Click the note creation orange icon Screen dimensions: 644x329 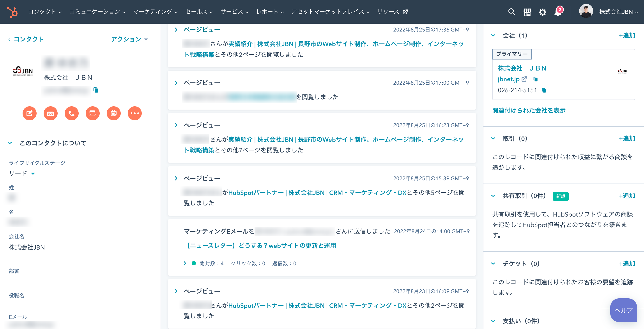(30, 113)
